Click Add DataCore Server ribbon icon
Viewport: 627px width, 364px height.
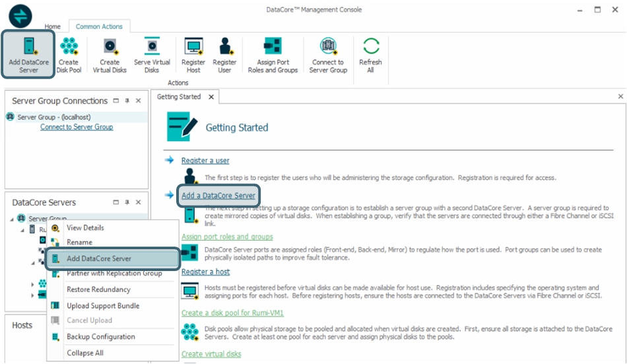click(x=28, y=55)
